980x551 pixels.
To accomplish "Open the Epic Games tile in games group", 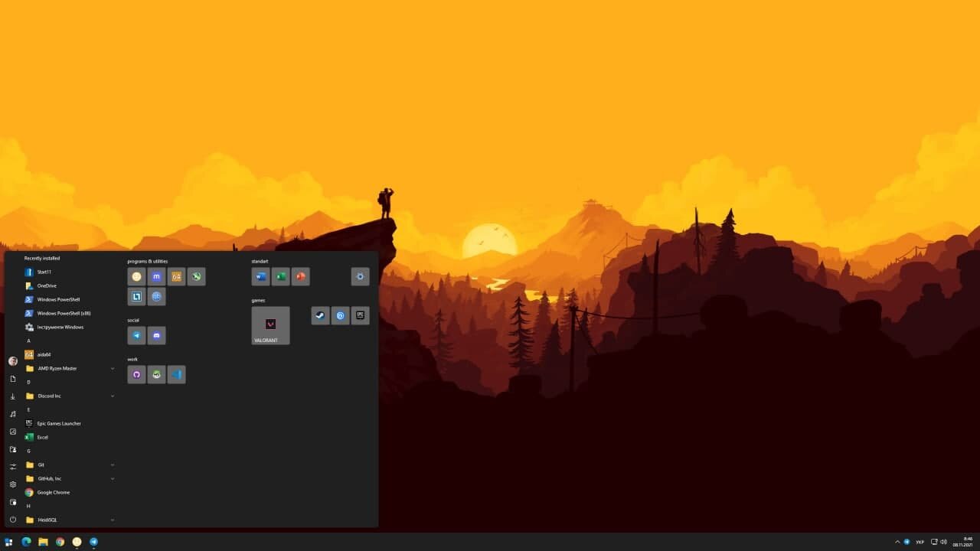I will click(361, 315).
